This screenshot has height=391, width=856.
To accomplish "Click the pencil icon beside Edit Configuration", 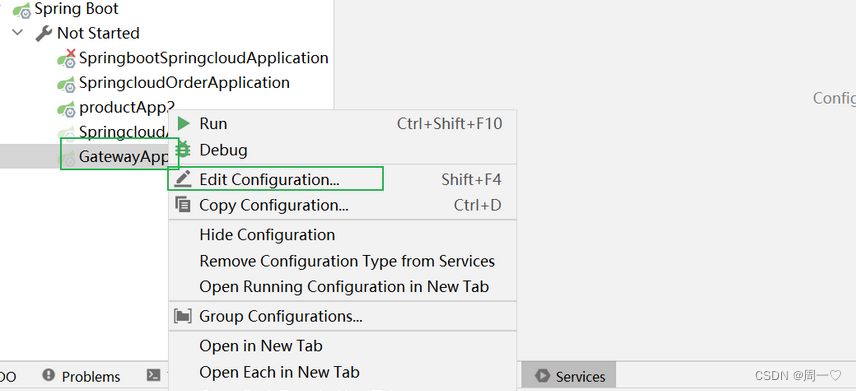I will 184,179.
